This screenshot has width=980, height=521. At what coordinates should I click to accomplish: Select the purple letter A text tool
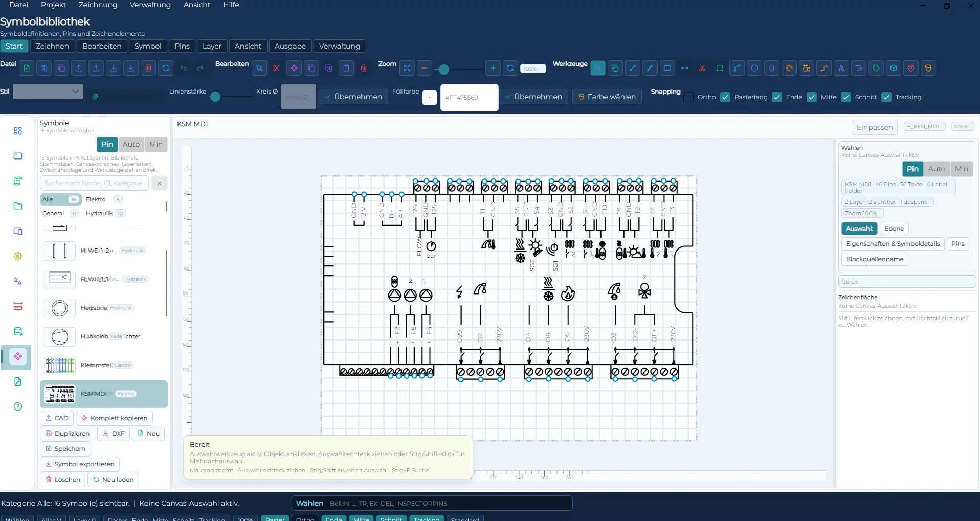(x=841, y=68)
